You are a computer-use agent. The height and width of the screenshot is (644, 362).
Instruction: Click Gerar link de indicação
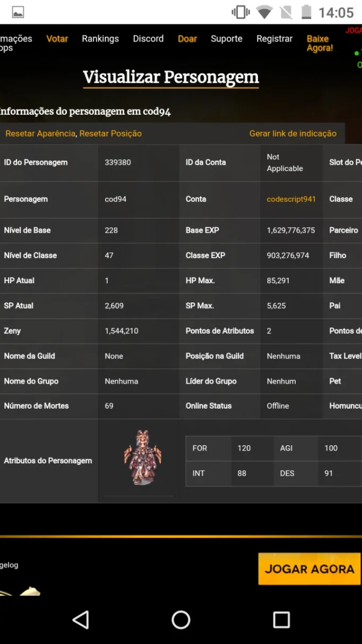click(x=293, y=133)
